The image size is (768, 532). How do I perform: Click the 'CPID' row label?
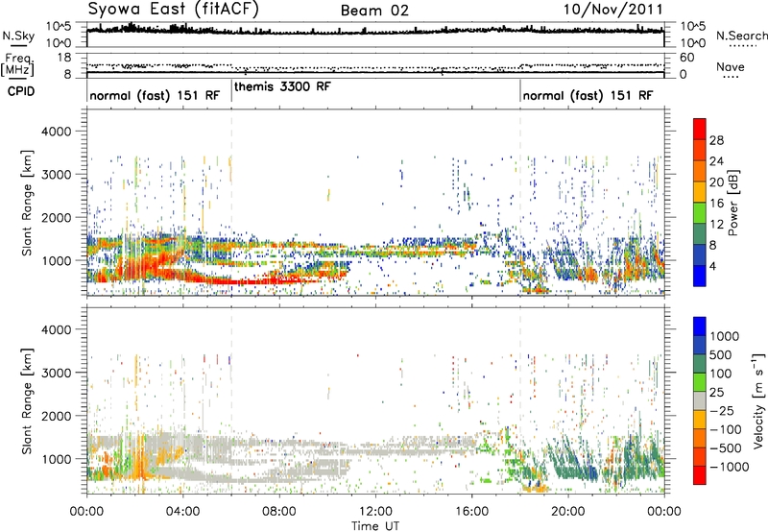click(21, 91)
